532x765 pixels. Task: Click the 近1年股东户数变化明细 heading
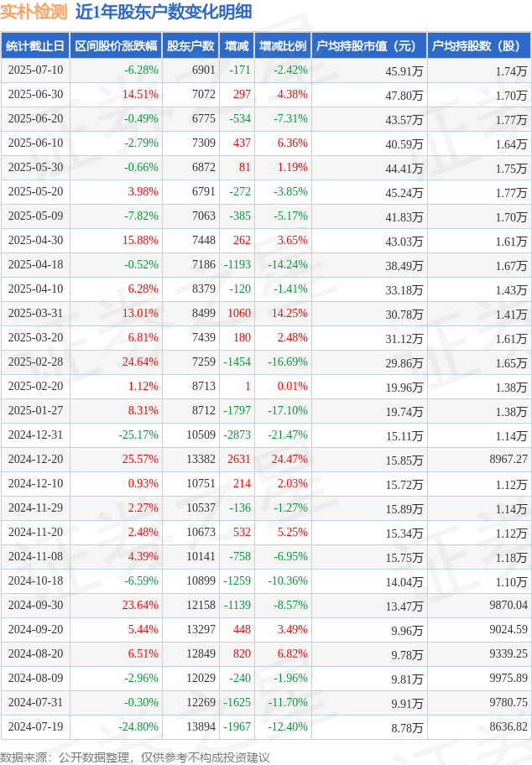click(164, 12)
